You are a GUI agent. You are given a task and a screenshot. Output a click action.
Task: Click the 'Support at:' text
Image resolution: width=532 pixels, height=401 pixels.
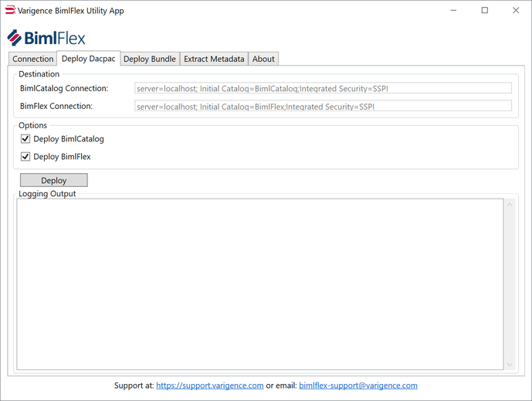tap(134, 386)
